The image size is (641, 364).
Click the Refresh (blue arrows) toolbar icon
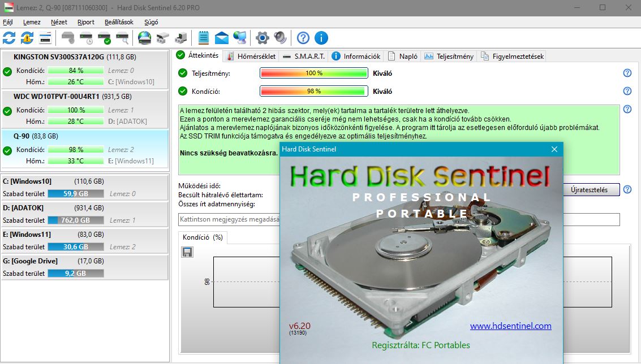pos(9,38)
